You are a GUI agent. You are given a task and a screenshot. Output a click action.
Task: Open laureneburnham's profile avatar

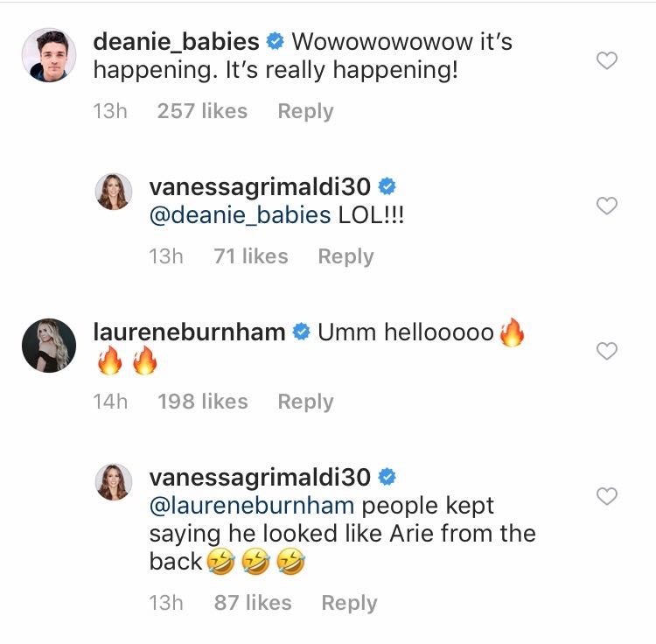(48, 345)
